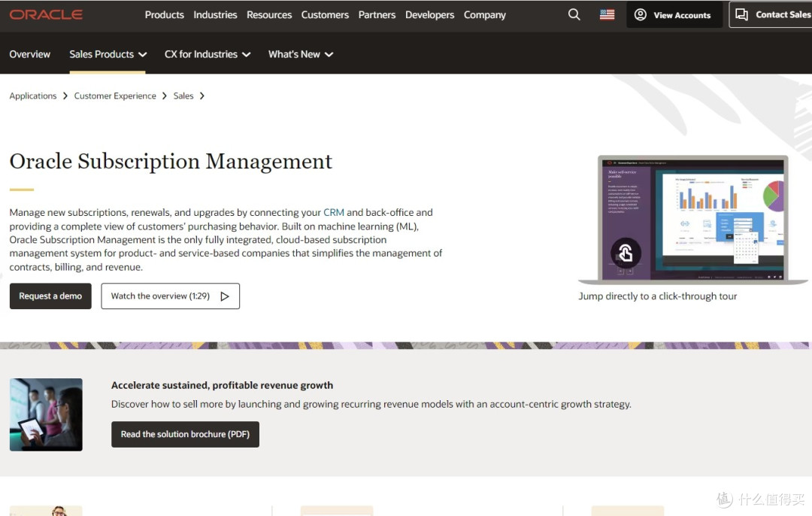Open the Customers menu
This screenshot has height=516, width=812.
point(325,15)
